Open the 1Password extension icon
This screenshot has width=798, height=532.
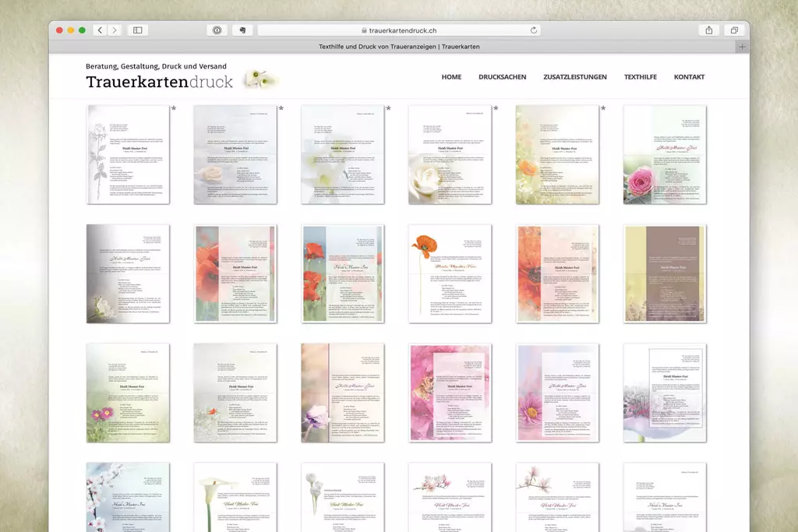(x=217, y=30)
